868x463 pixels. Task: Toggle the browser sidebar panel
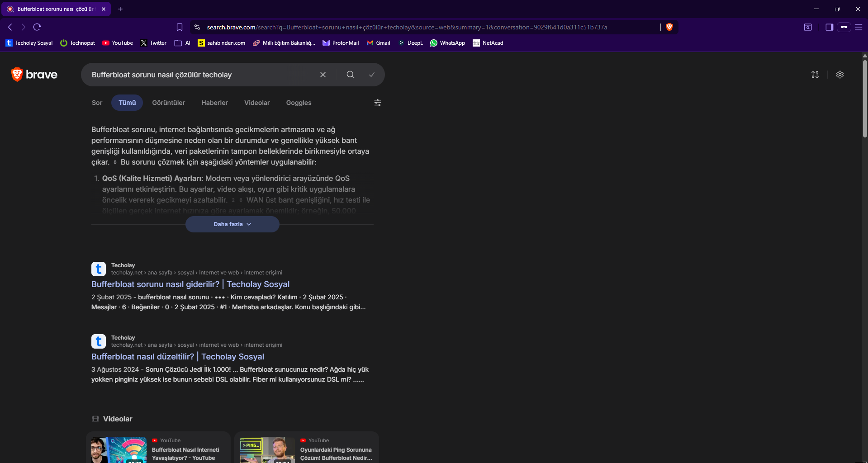(x=829, y=27)
